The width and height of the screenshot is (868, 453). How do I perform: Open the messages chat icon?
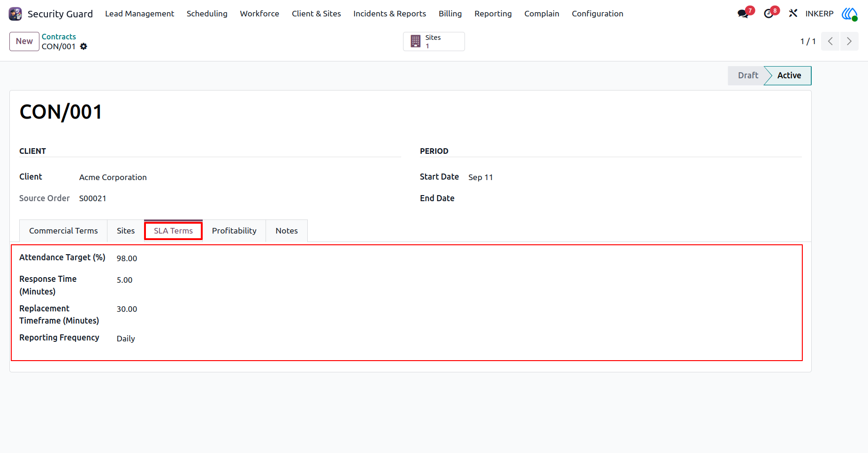[x=743, y=14]
